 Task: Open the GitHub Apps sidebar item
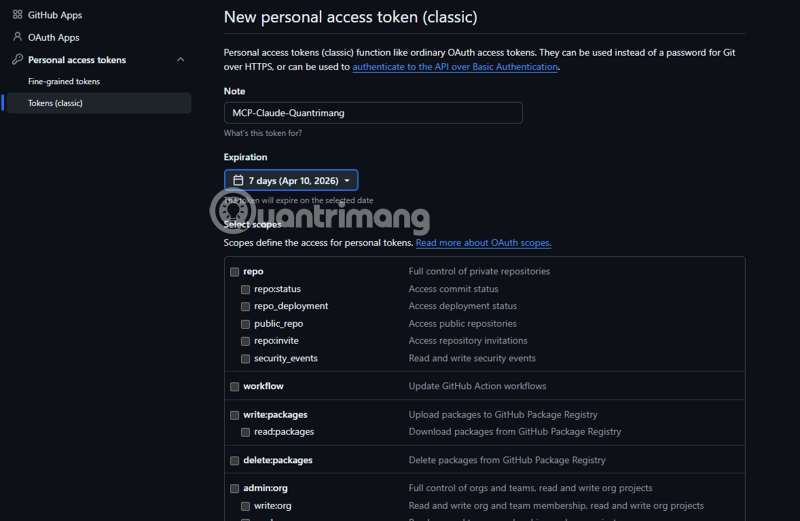(55, 15)
